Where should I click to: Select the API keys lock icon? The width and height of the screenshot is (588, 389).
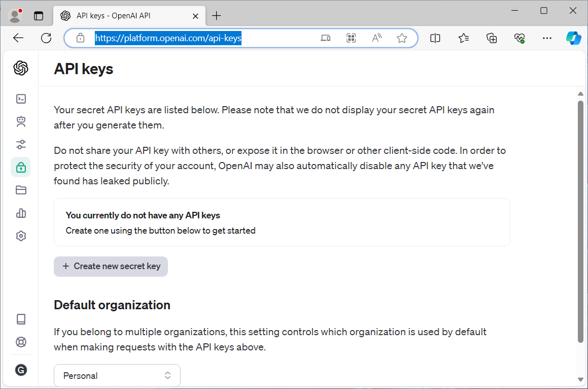[21, 167]
